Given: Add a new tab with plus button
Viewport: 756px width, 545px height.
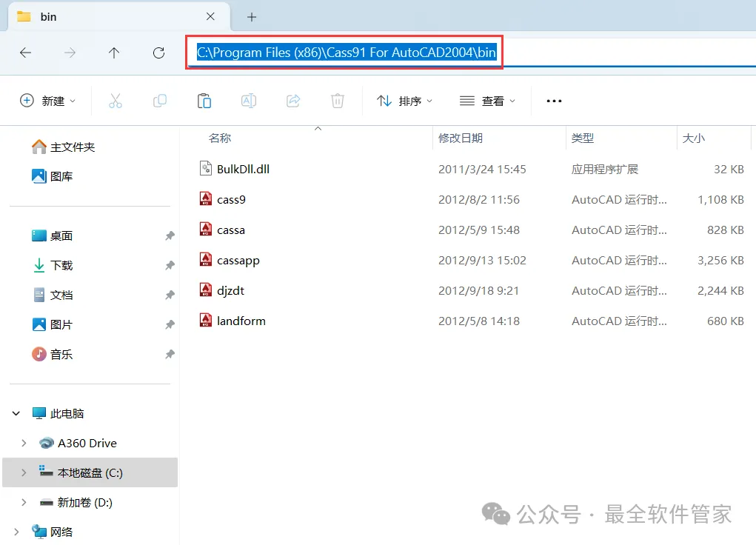Looking at the screenshot, I should tap(252, 17).
